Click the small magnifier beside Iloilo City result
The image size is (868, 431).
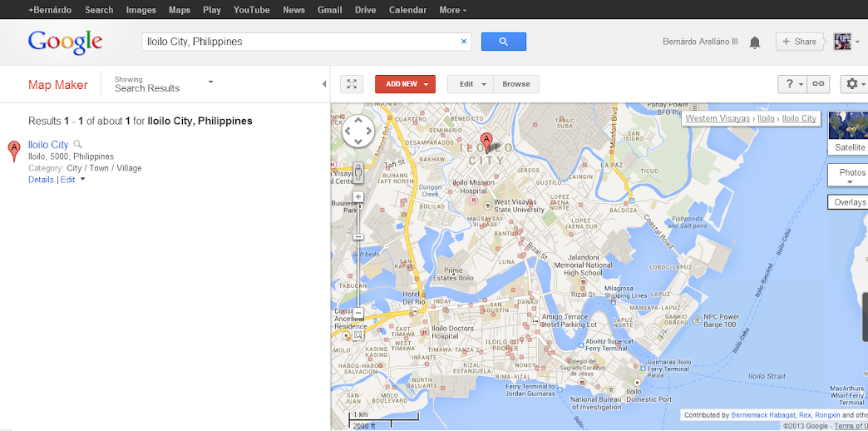[x=77, y=145]
